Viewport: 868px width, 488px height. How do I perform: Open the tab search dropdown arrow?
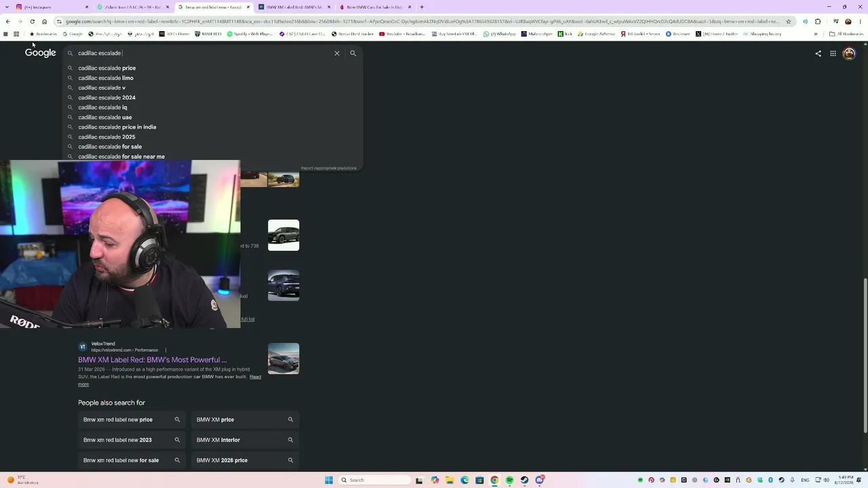click(7, 7)
